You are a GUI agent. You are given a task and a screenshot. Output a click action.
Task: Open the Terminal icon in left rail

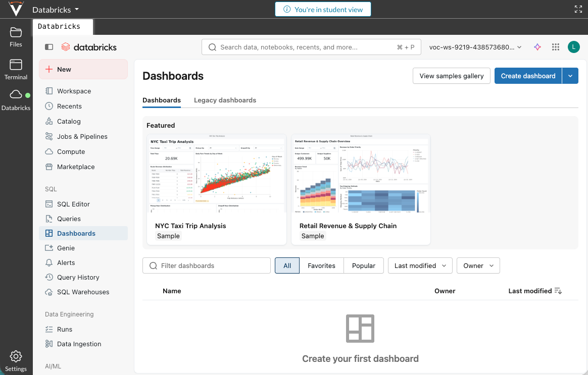pos(16,69)
